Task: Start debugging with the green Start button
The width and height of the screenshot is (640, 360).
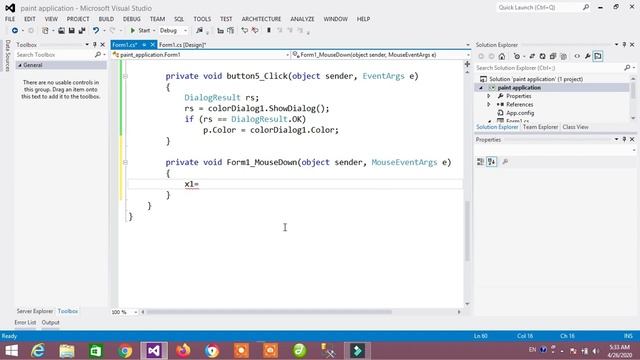Action: click(x=140, y=31)
